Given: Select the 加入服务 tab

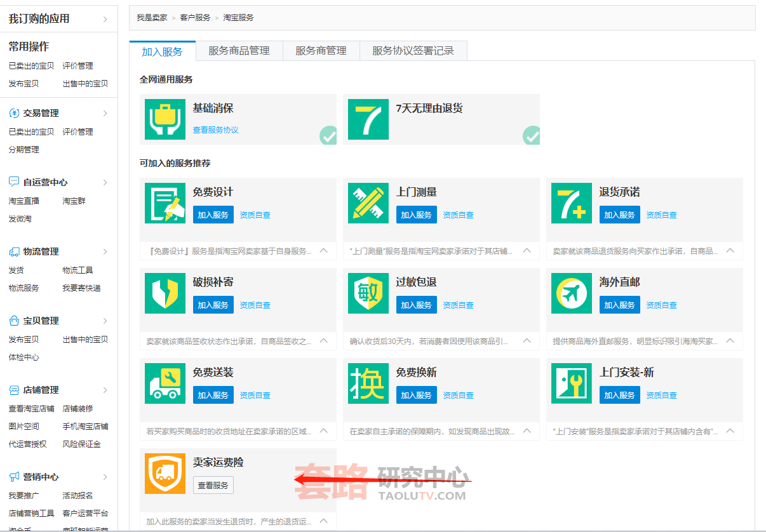Looking at the screenshot, I should pos(163,51).
